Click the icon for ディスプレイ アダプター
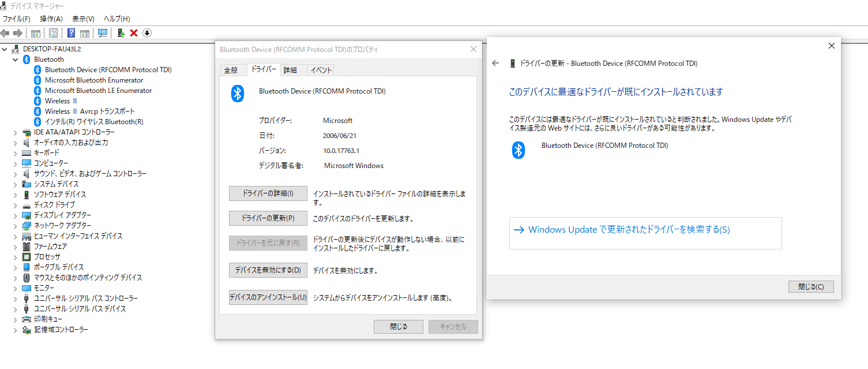The image size is (868, 369). pyautogui.click(x=27, y=215)
